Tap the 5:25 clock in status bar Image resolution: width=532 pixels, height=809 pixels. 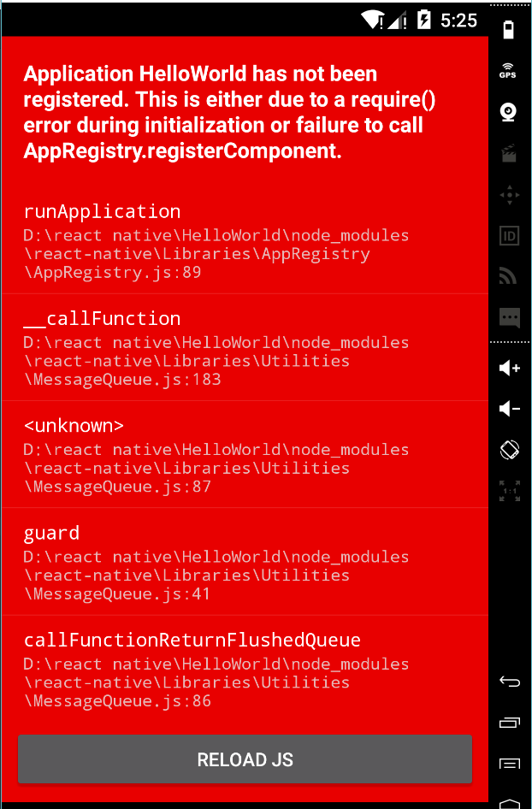[x=458, y=21]
